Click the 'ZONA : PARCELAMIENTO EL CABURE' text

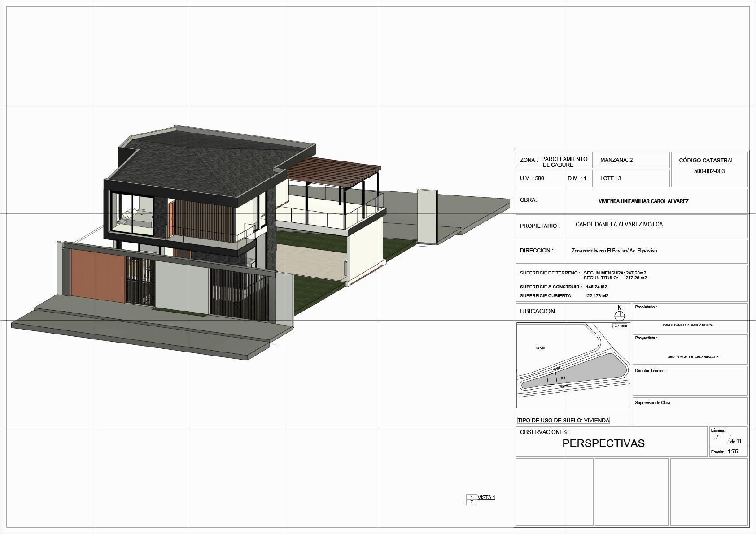[554, 162]
